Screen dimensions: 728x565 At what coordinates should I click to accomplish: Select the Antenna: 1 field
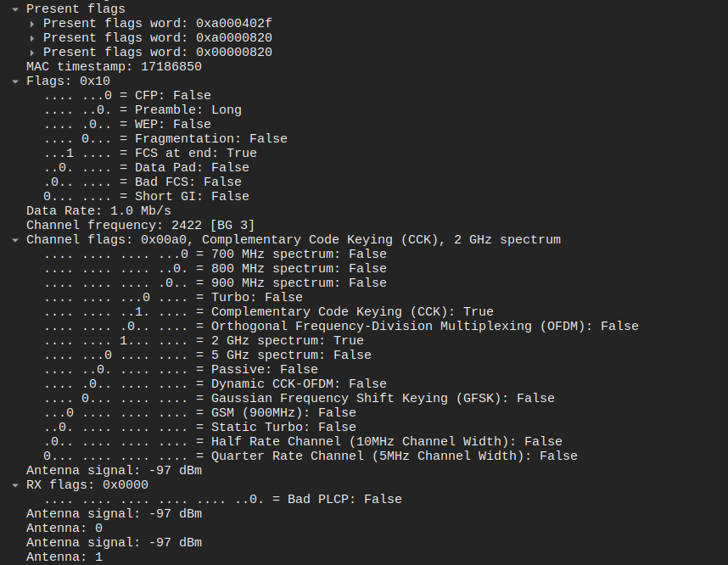(x=64, y=557)
